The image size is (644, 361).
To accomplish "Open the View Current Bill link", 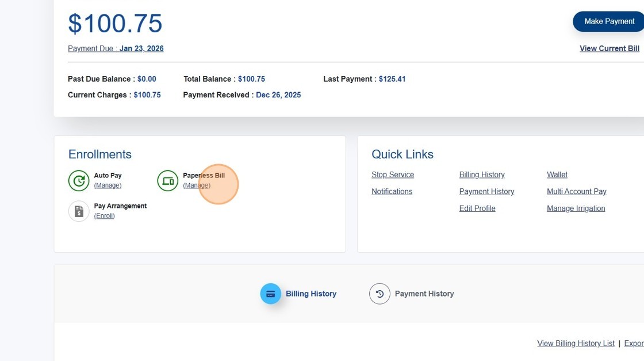I will tap(609, 49).
